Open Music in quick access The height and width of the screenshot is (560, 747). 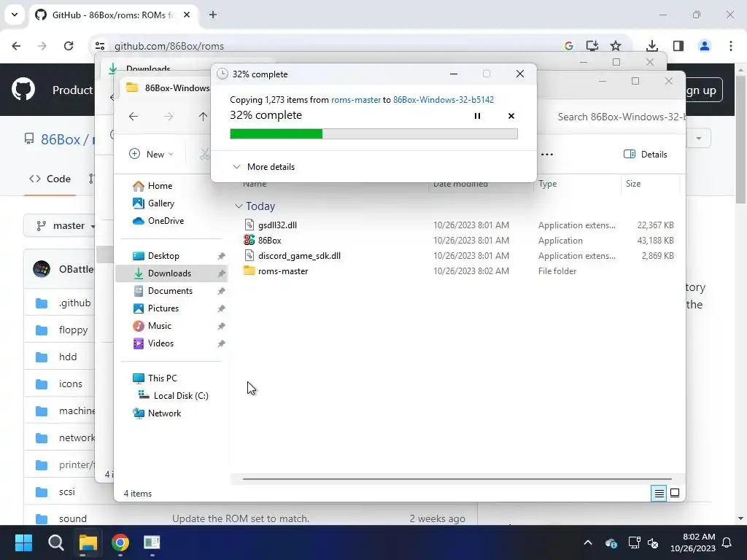[x=160, y=326]
